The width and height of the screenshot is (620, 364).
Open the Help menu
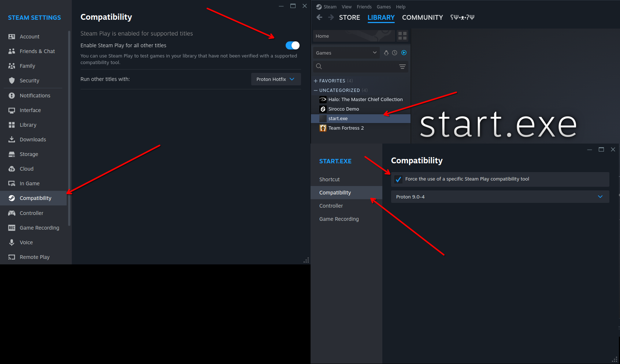(401, 7)
